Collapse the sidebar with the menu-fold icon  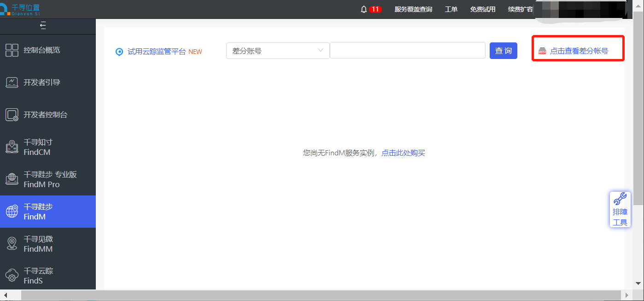click(43, 26)
